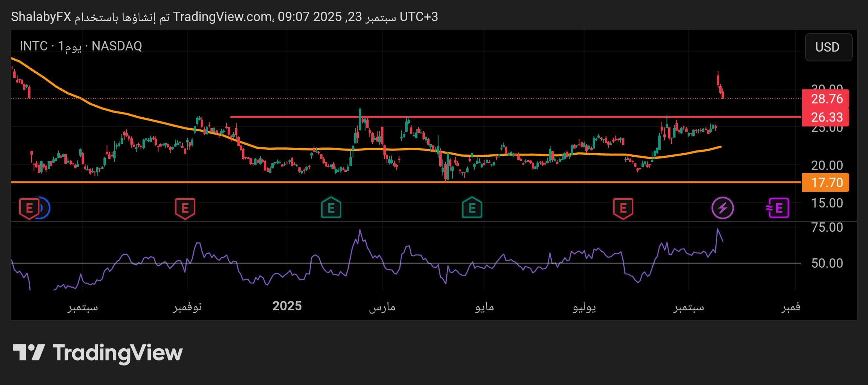
Task: Select the red horizontal resistance line
Action: [x=515, y=117]
